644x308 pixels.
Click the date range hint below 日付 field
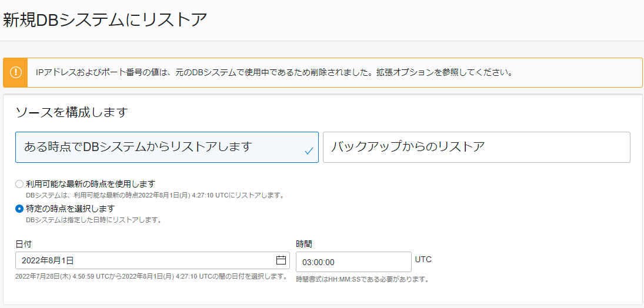click(x=151, y=276)
